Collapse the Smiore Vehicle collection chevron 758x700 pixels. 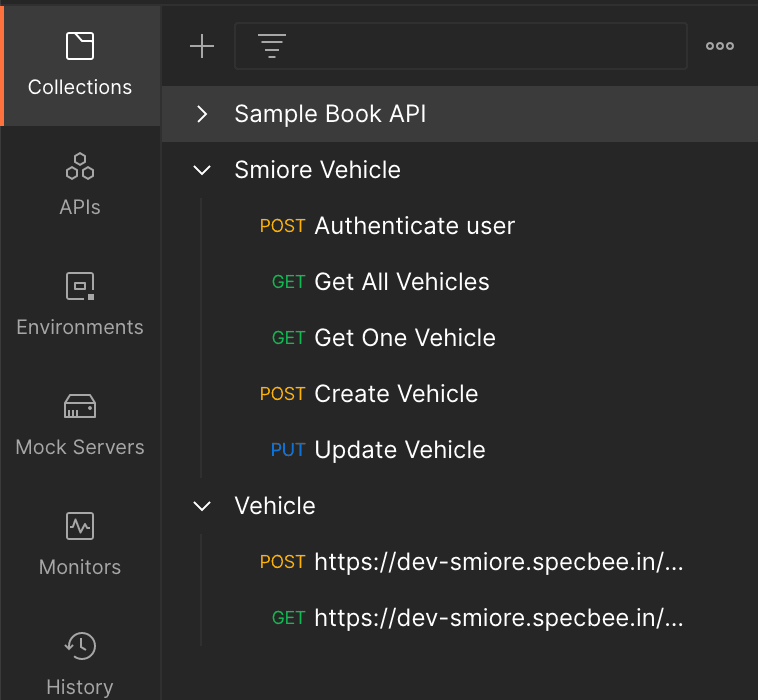pyautogui.click(x=202, y=170)
